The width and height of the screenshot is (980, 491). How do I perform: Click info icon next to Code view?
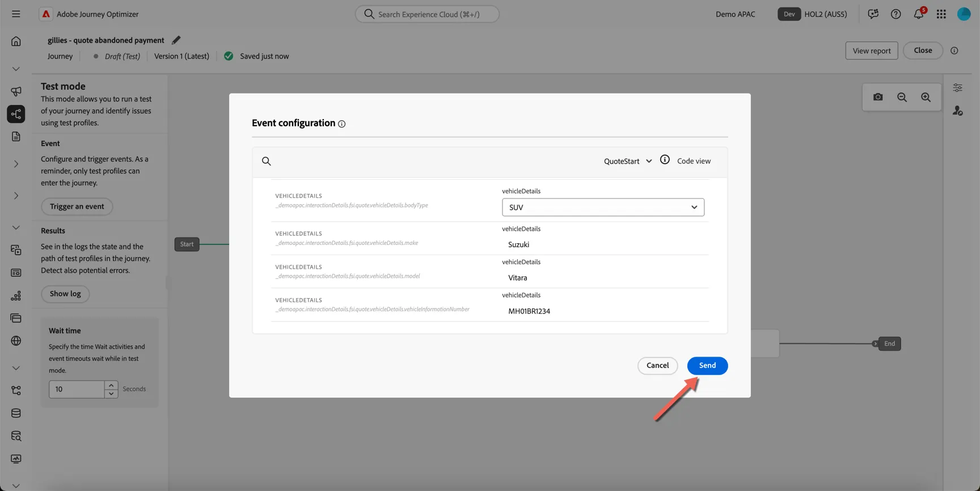[x=665, y=160]
